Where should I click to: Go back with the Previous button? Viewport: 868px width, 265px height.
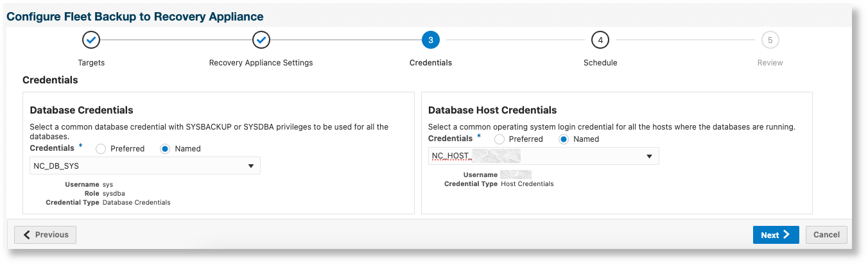[x=46, y=235]
